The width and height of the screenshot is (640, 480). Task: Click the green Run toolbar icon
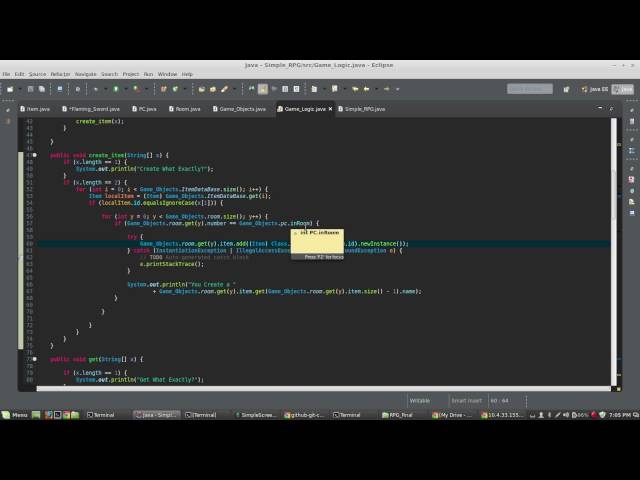(x=116, y=89)
